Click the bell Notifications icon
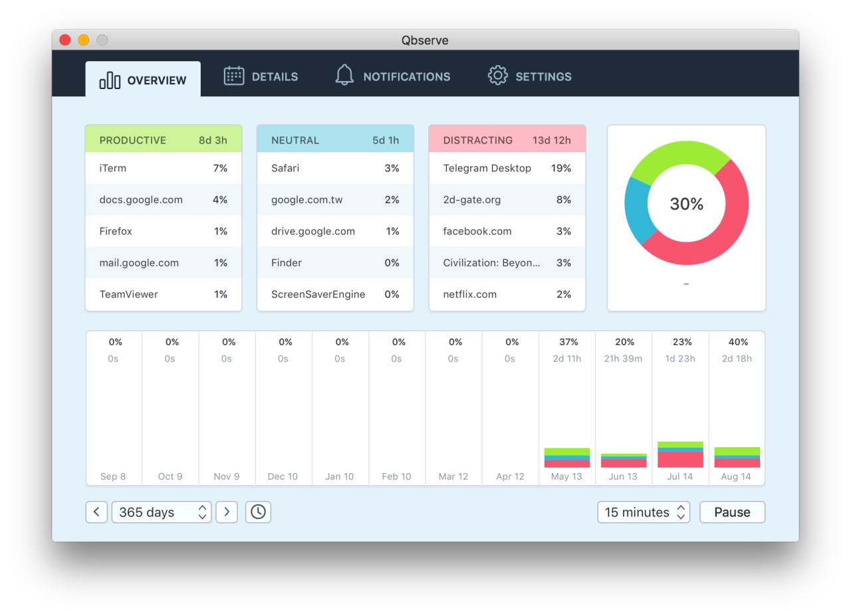Viewport: 851px width, 616px height. [x=344, y=76]
